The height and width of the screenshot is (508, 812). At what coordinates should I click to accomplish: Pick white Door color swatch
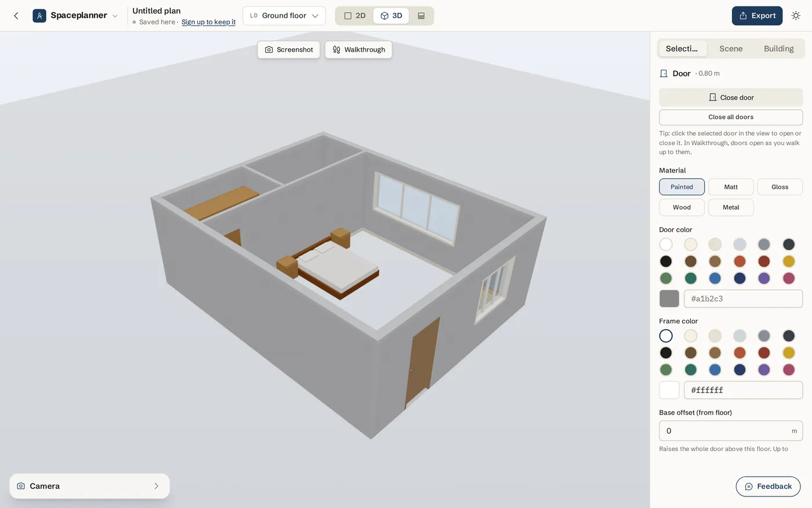pyautogui.click(x=666, y=244)
